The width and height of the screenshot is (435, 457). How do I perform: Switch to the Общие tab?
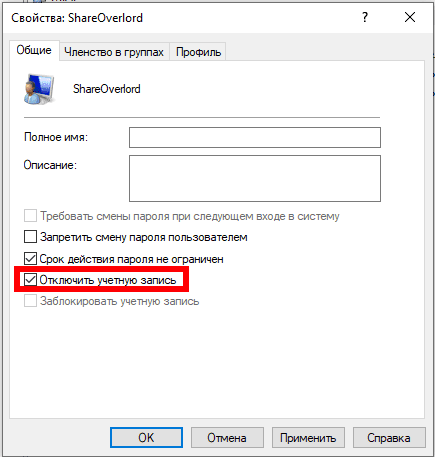(x=34, y=50)
